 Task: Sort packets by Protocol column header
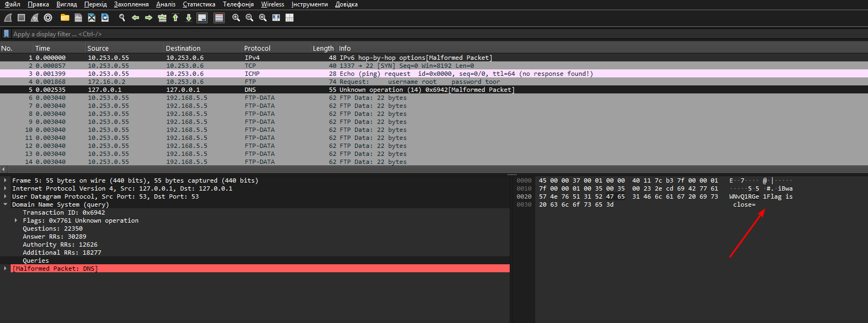(257, 48)
